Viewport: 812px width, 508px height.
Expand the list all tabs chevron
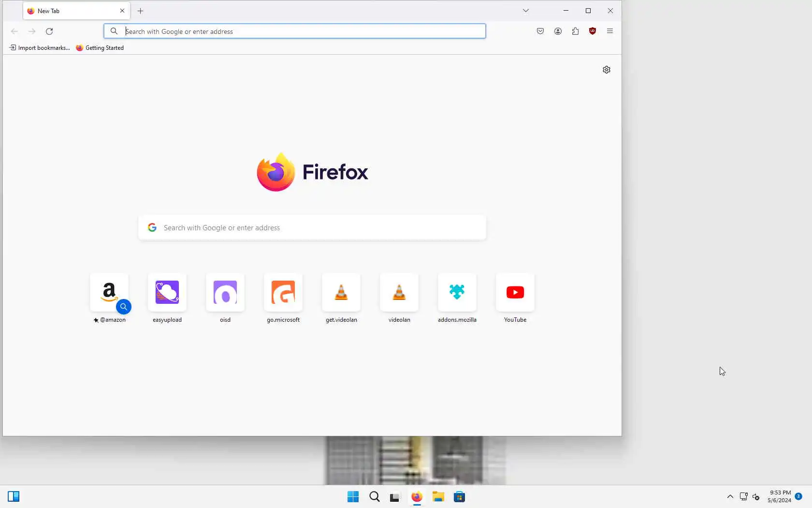(x=526, y=11)
